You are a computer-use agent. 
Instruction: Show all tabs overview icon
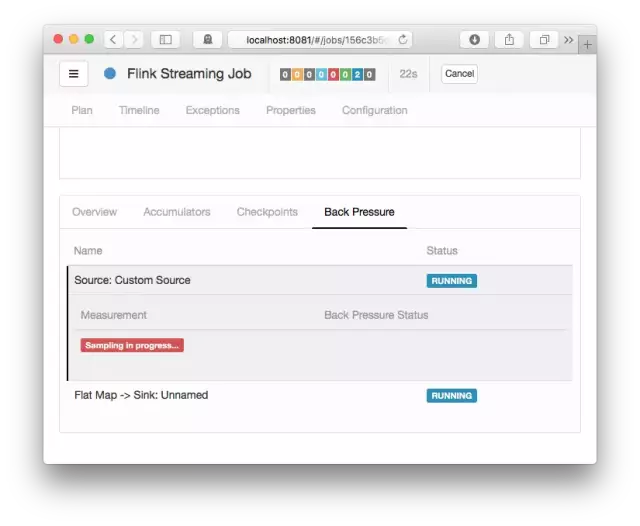coord(544,40)
